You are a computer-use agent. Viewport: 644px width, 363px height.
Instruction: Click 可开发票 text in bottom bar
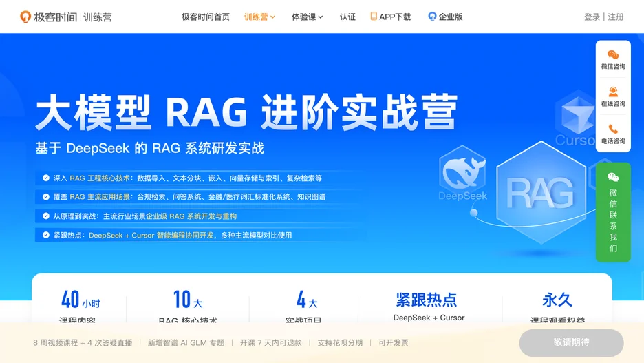click(393, 343)
